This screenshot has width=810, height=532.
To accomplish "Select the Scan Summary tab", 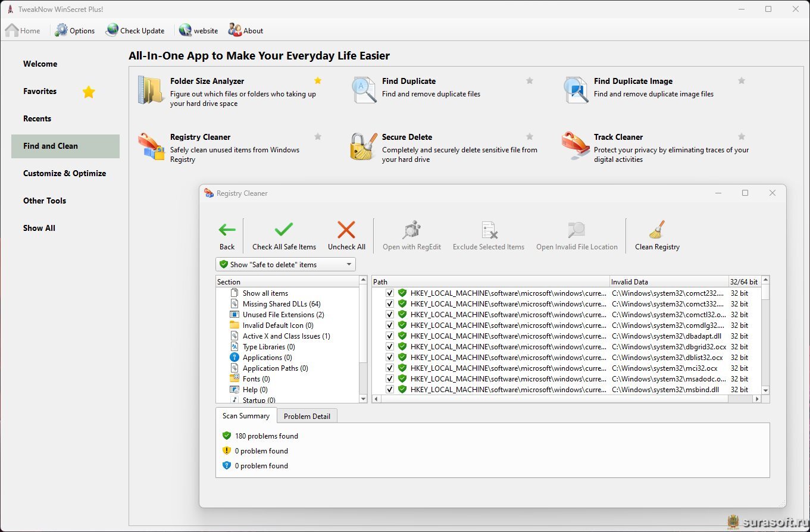I will pos(246,415).
